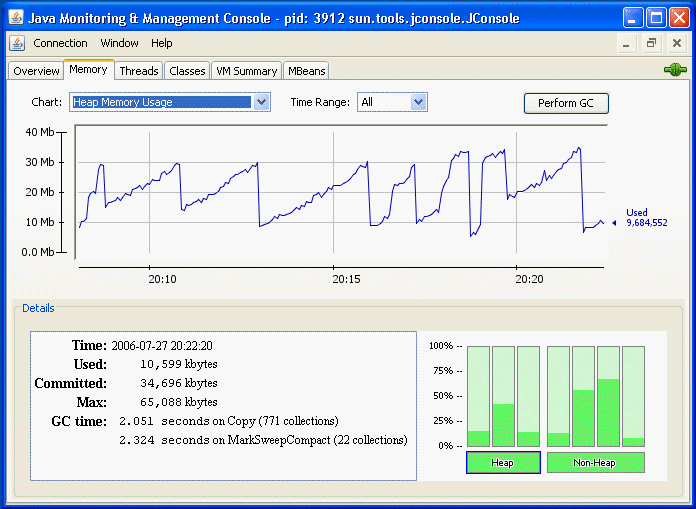Close the inner connection frame in menu bar
The width and height of the screenshot is (696, 509).
(676, 44)
